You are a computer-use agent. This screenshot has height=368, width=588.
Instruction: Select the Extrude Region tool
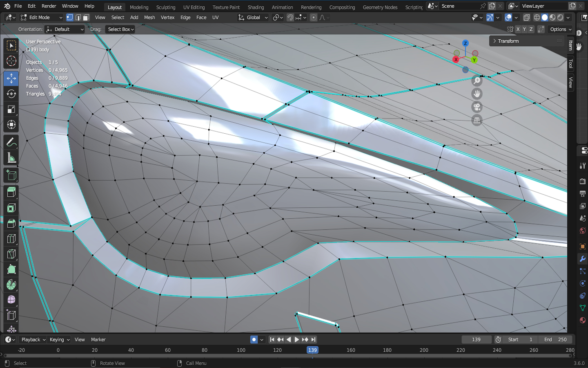[11, 192]
